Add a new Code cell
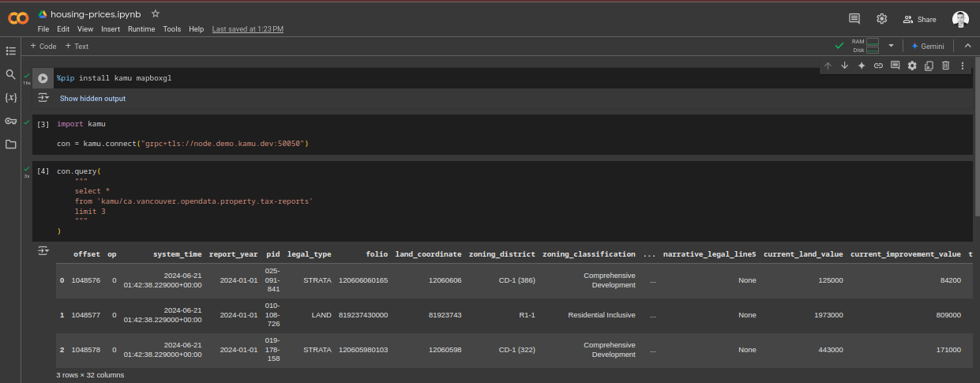Screen dimensions: 980x383 (x=43, y=46)
